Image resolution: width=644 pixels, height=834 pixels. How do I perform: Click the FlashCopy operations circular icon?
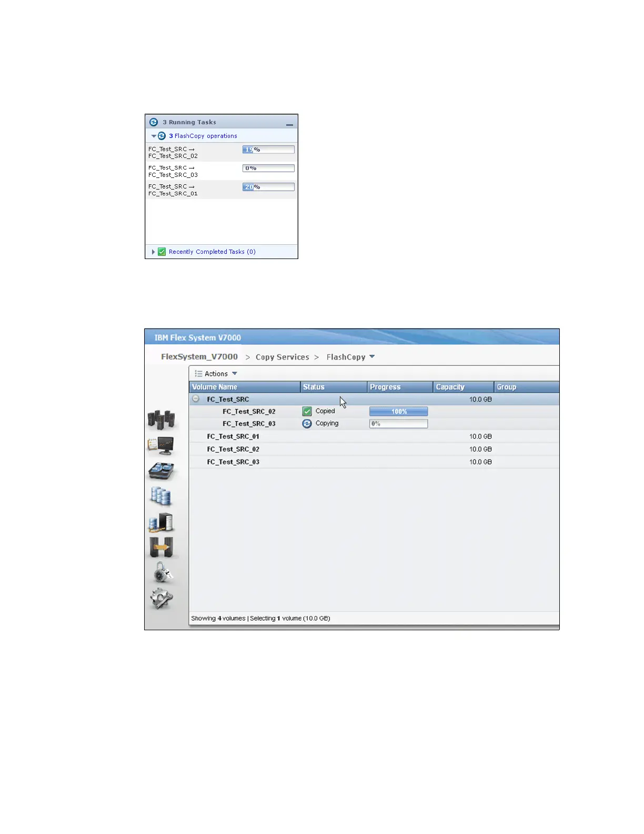point(162,136)
